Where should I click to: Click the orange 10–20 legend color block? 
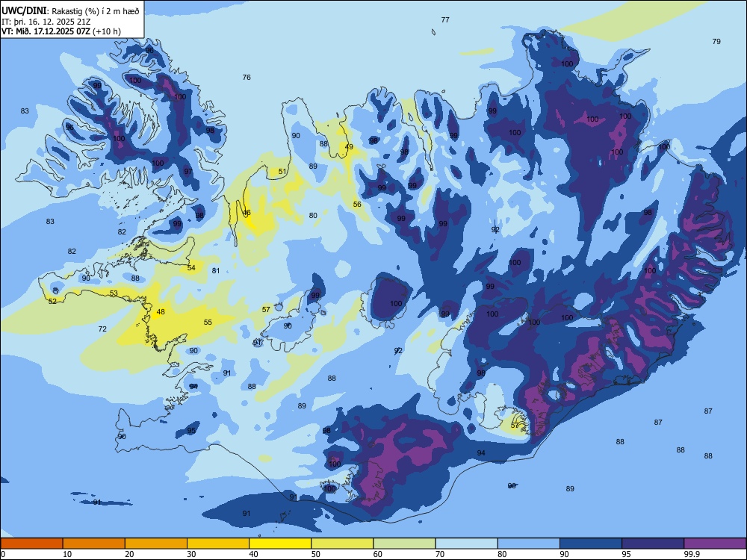(x=94, y=544)
